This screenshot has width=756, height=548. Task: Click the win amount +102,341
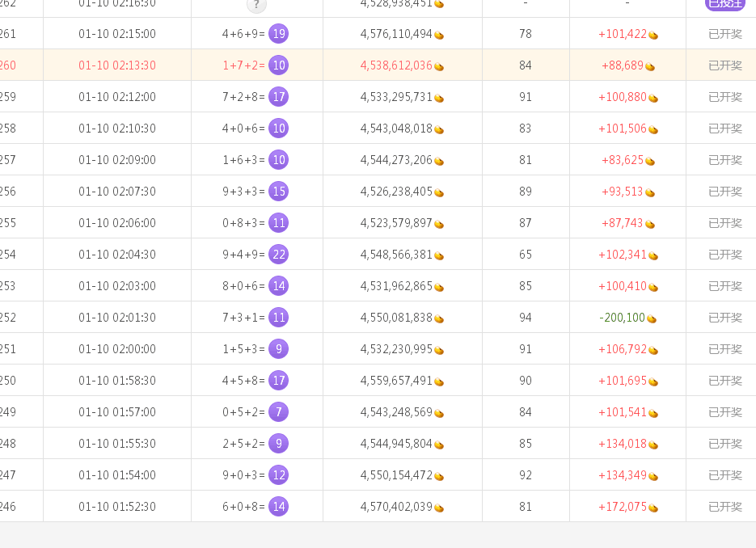[x=623, y=255]
